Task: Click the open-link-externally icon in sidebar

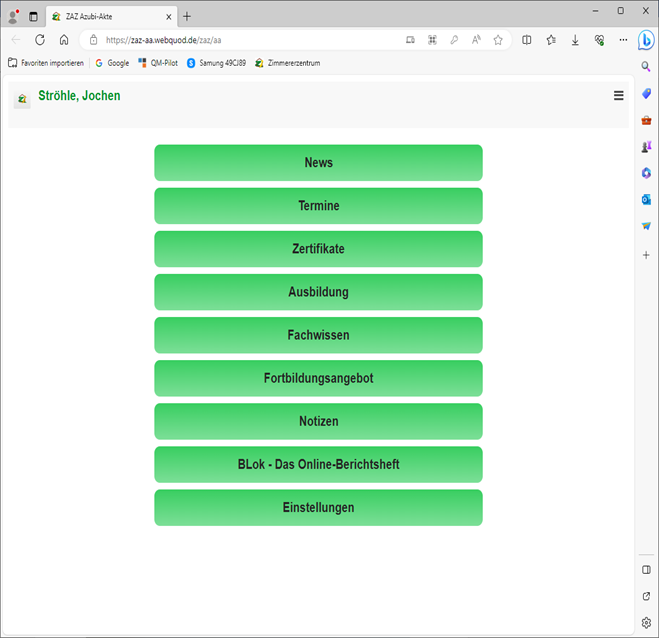Action: [x=646, y=596]
